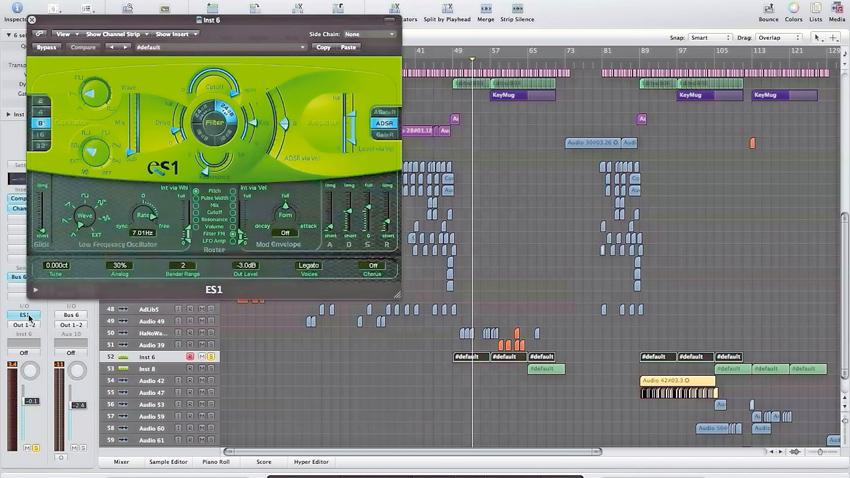The width and height of the screenshot is (850, 478).
Task: Select 16' oscillator octave button
Action: (41, 134)
